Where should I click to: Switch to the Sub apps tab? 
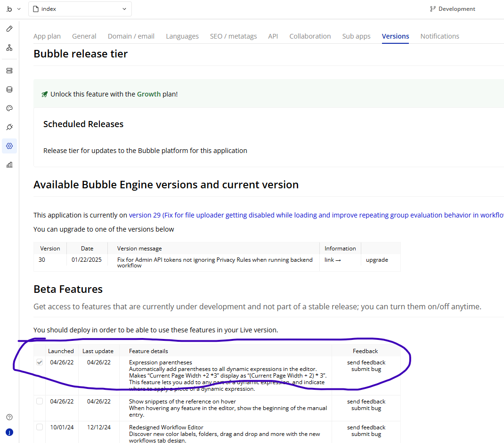[356, 36]
